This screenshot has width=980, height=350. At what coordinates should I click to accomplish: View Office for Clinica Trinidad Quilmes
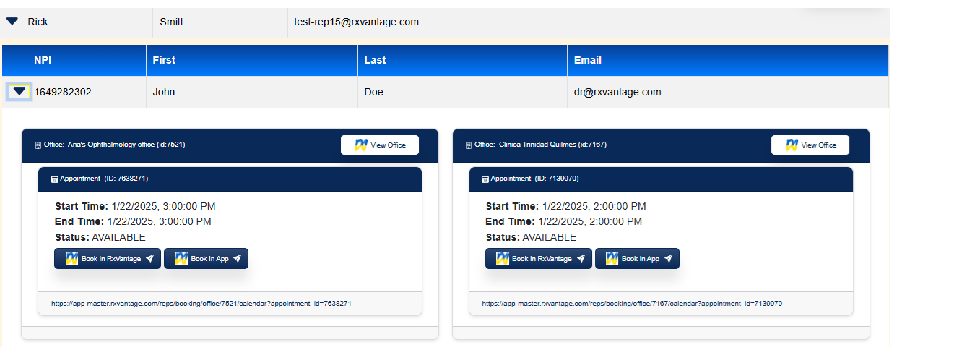pyautogui.click(x=810, y=145)
